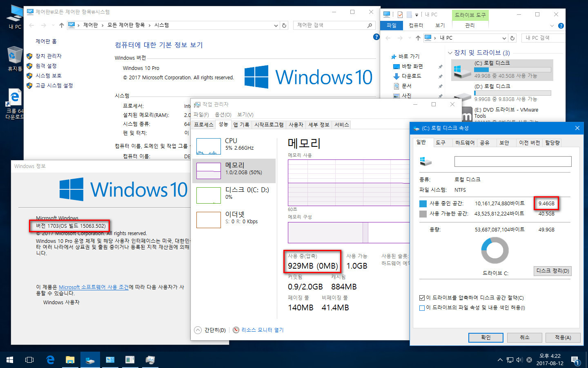Screen dimensions: 588x368
Task: Refresh the 내 PC explorer address bar
Action: [x=512, y=38]
